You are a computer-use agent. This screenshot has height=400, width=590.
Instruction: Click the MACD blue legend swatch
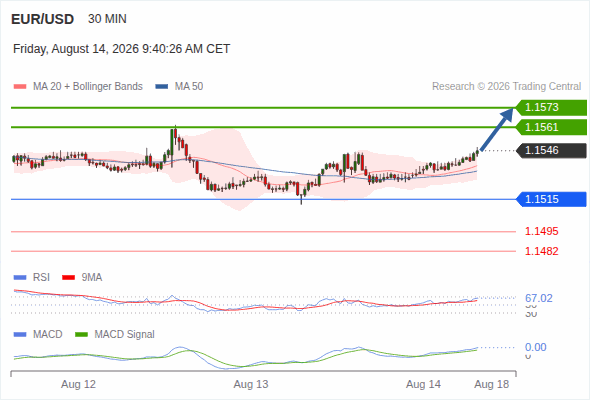pyautogui.click(x=20, y=335)
